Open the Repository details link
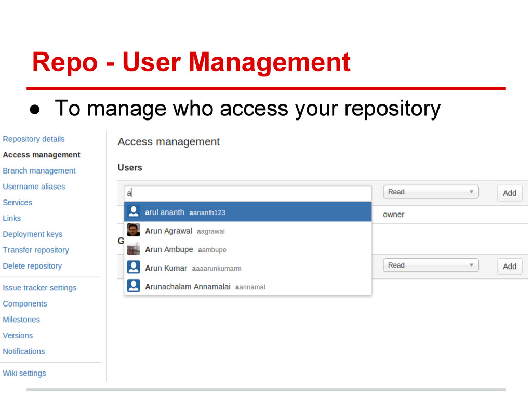The width and height of the screenshot is (532, 399). pos(34,139)
